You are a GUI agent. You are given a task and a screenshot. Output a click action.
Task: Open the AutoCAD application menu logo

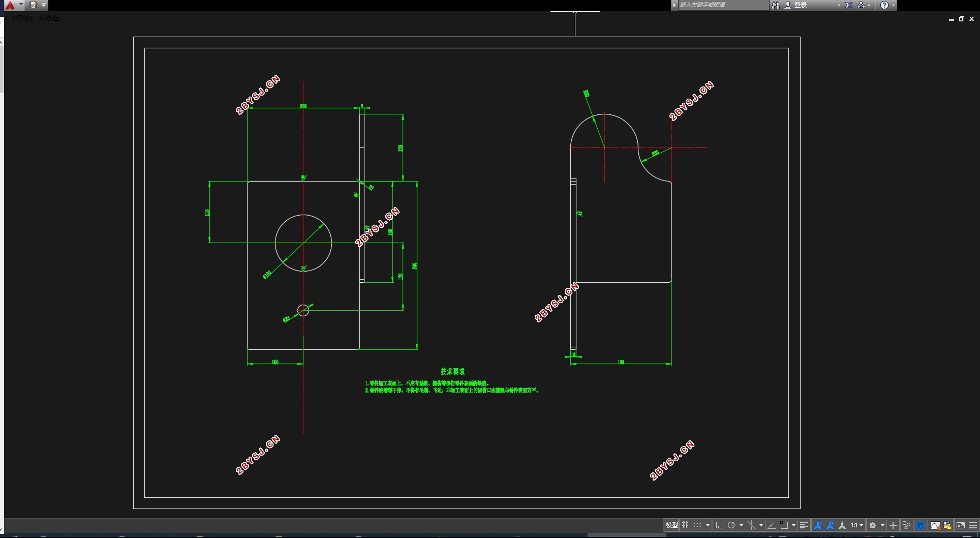coord(10,5)
